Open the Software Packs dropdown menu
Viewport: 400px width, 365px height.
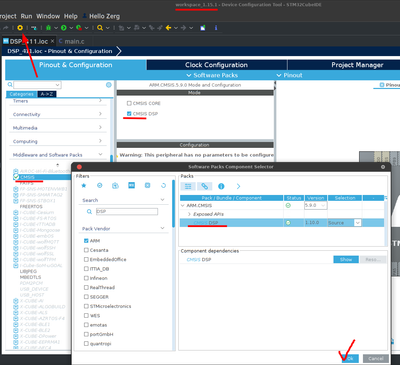(x=212, y=75)
